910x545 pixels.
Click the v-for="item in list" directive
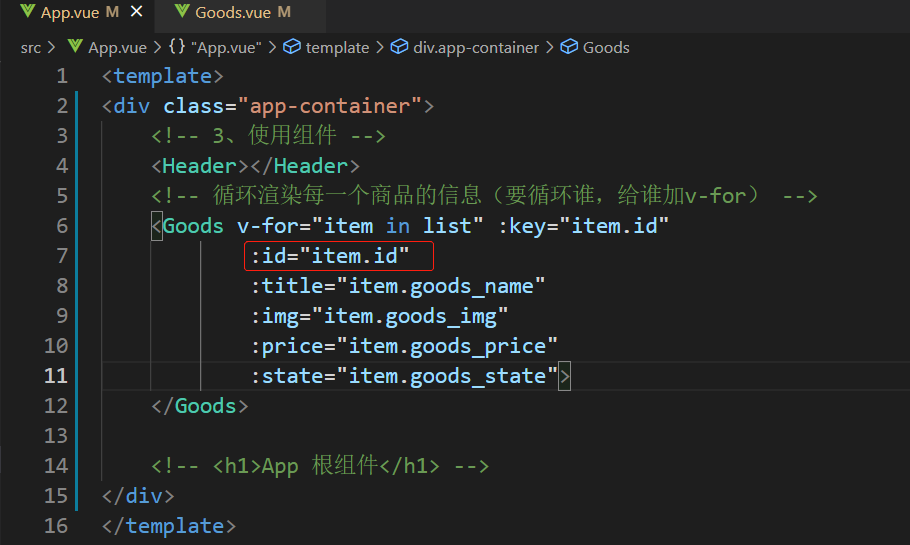[x=360, y=226]
